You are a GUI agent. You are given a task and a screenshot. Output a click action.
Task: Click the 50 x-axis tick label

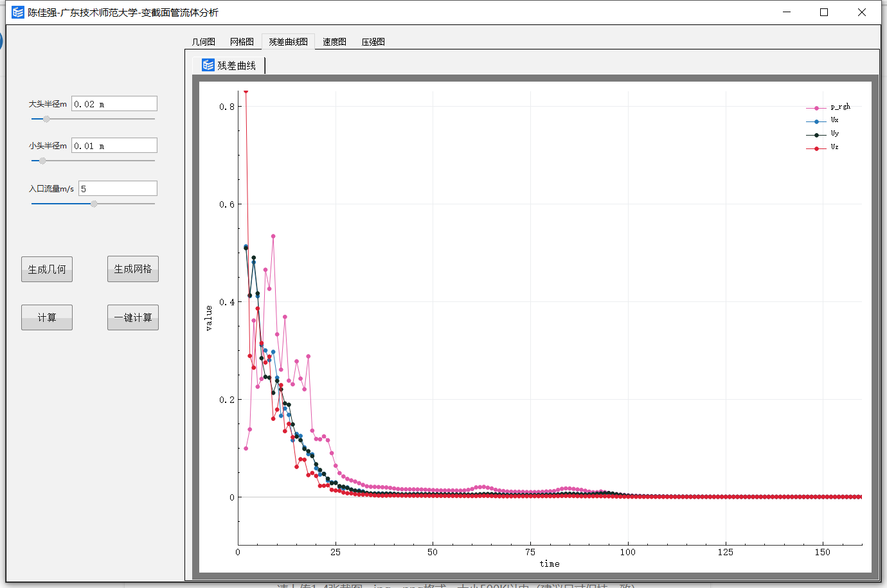coord(433,552)
